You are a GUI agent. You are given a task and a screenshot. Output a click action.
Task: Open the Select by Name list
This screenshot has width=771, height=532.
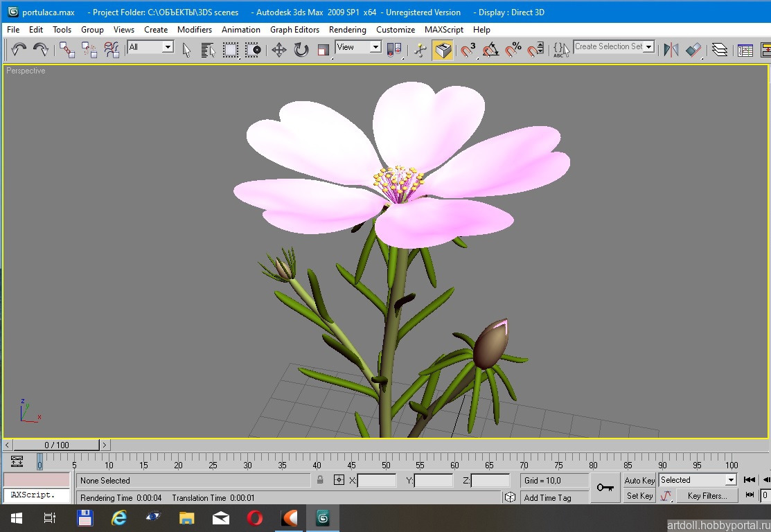click(x=208, y=50)
